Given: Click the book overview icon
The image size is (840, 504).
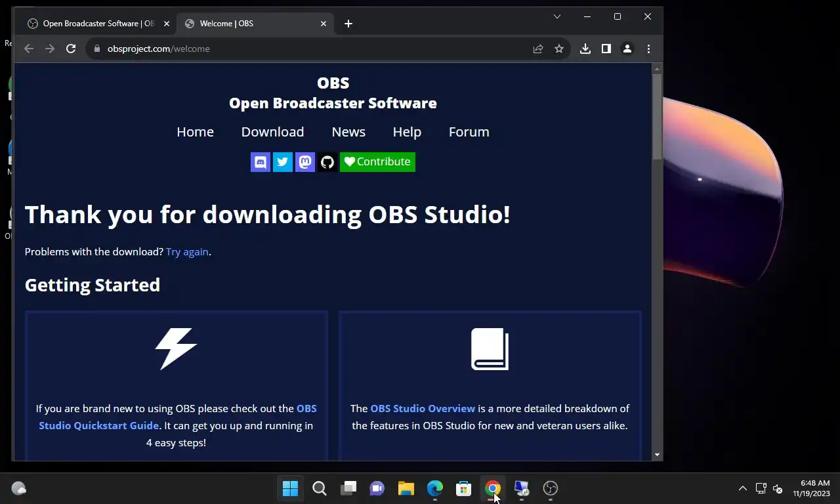Looking at the screenshot, I should pos(490,349).
